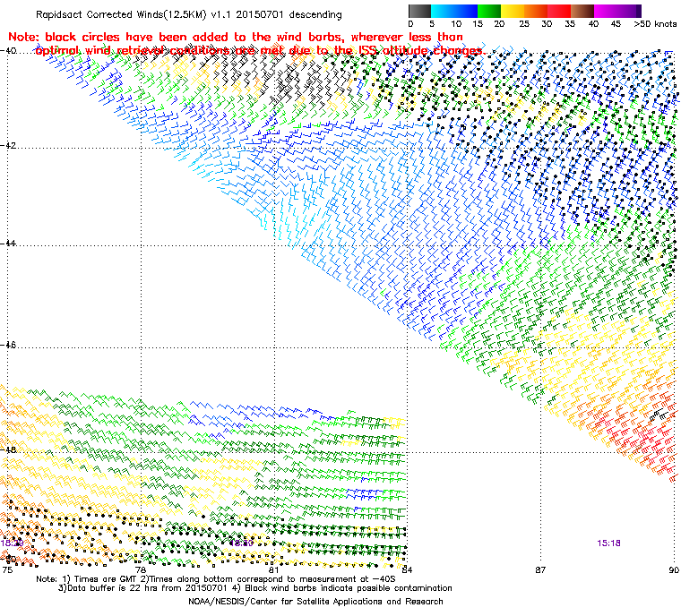The width and height of the screenshot is (681, 616).
Task: Click the 'NOAA/NESDIS/Center for Satellite Applications' credit
Action: [x=315, y=602]
